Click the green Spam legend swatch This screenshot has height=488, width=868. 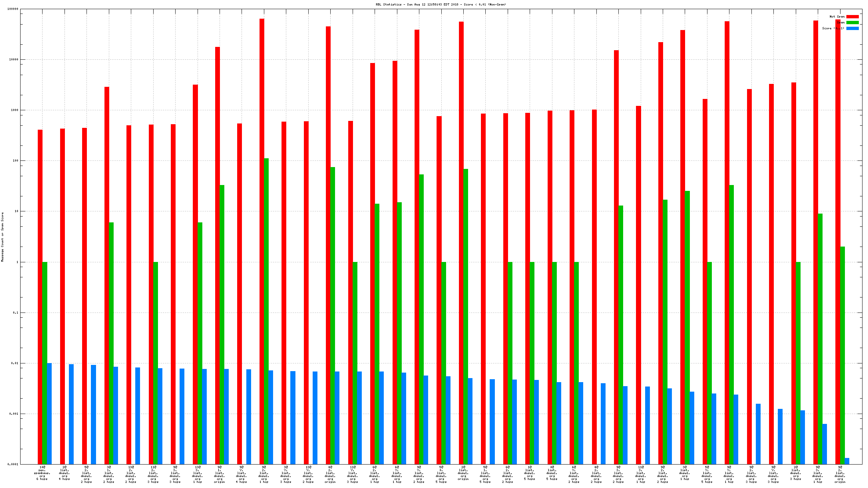tap(852, 22)
